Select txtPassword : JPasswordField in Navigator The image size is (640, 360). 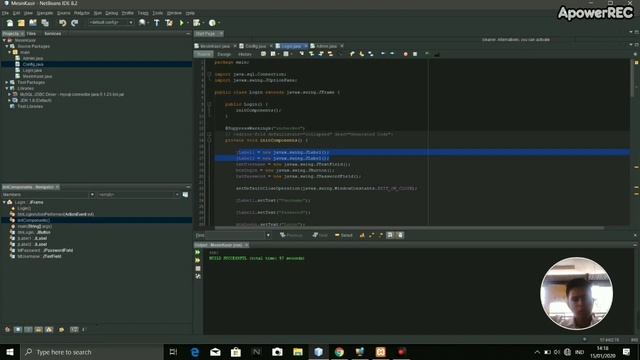pyautogui.click(x=45, y=250)
